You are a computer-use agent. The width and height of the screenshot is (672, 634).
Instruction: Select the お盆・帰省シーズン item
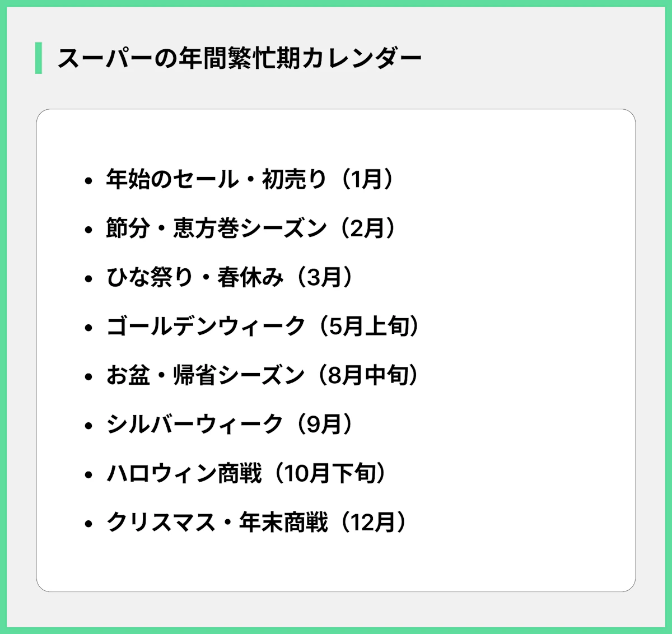click(262, 375)
